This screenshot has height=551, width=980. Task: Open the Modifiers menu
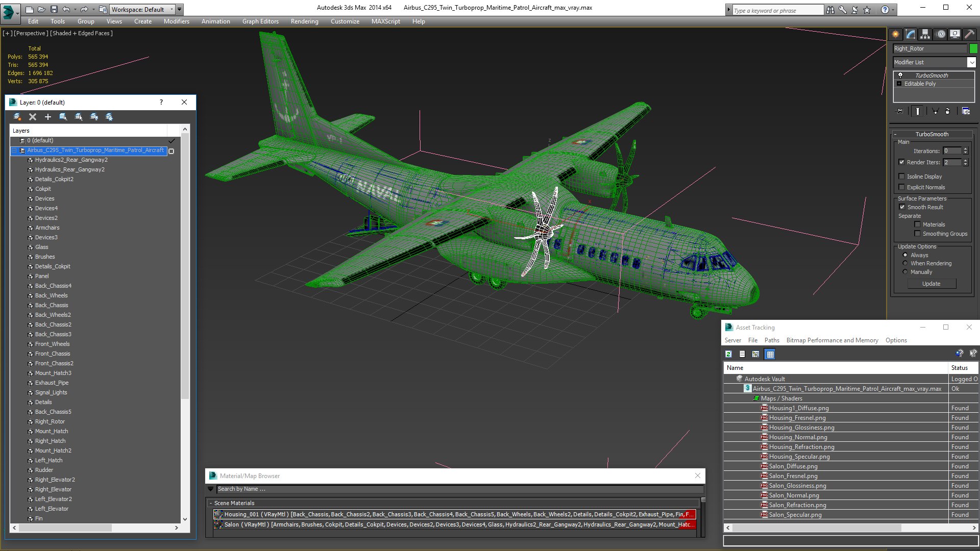pyautogui.click(x=177, y=21)
